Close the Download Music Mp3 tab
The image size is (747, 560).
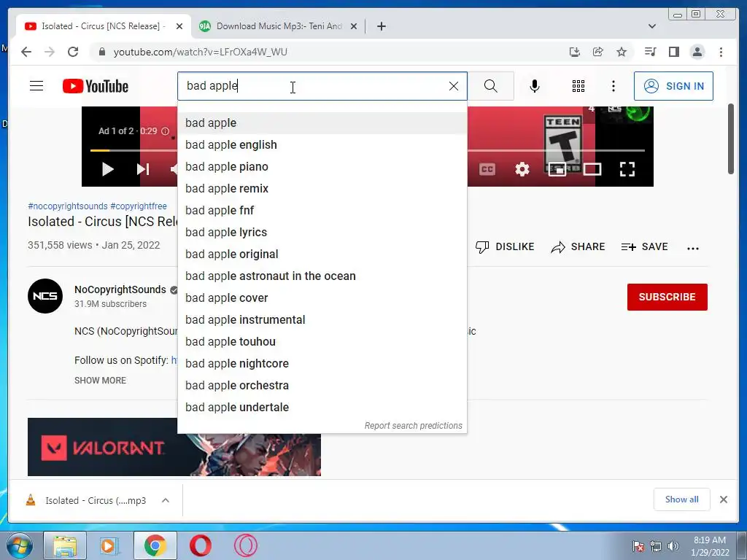click(x=354, y=26)
